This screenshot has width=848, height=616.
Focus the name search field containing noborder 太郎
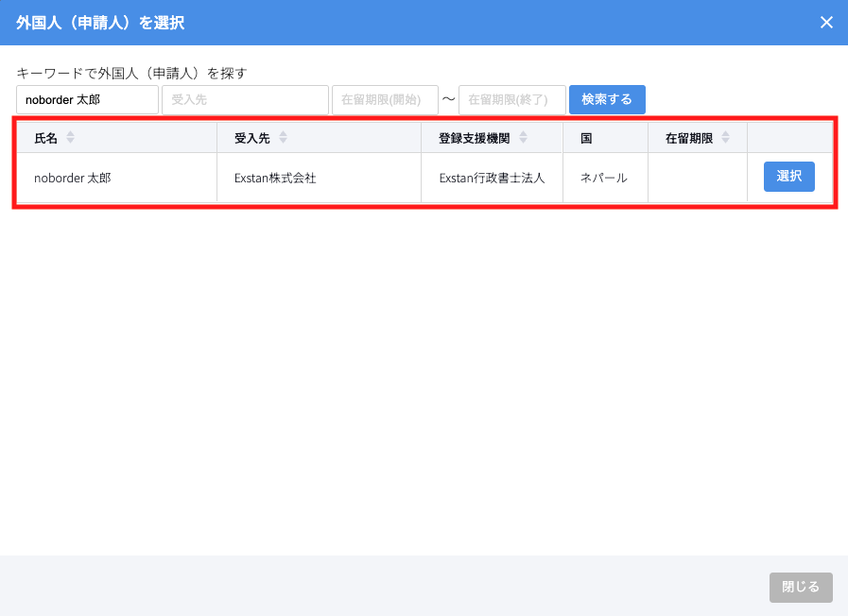click(87, 99)
